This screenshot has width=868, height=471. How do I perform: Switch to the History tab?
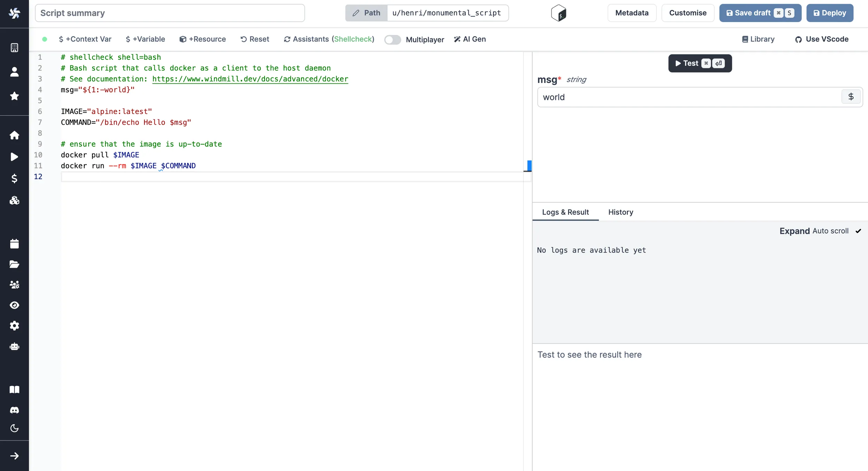[x=620, y=212]
